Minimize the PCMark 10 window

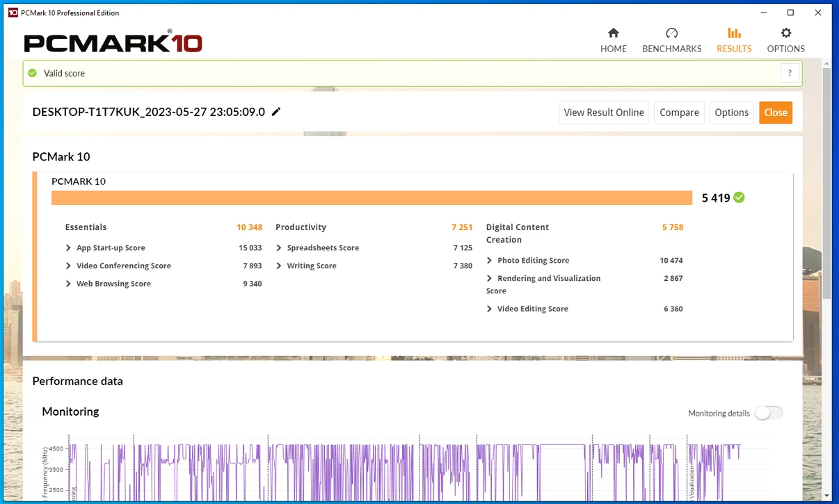coord(762,13)
